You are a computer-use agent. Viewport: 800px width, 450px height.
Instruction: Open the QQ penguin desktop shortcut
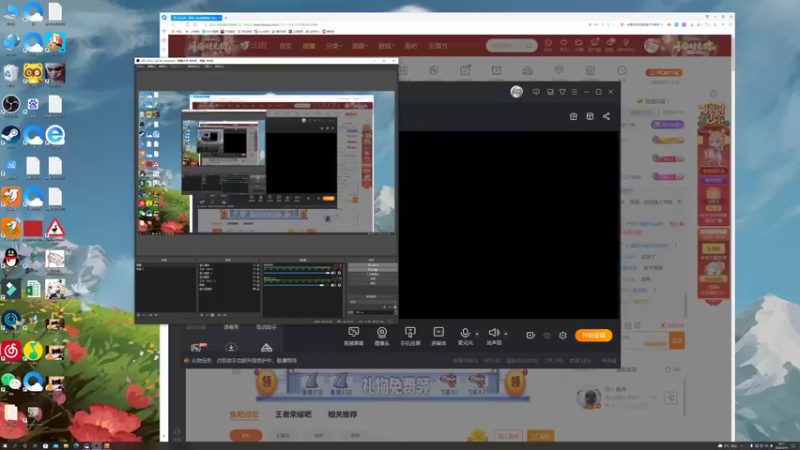tap(11, 259)
